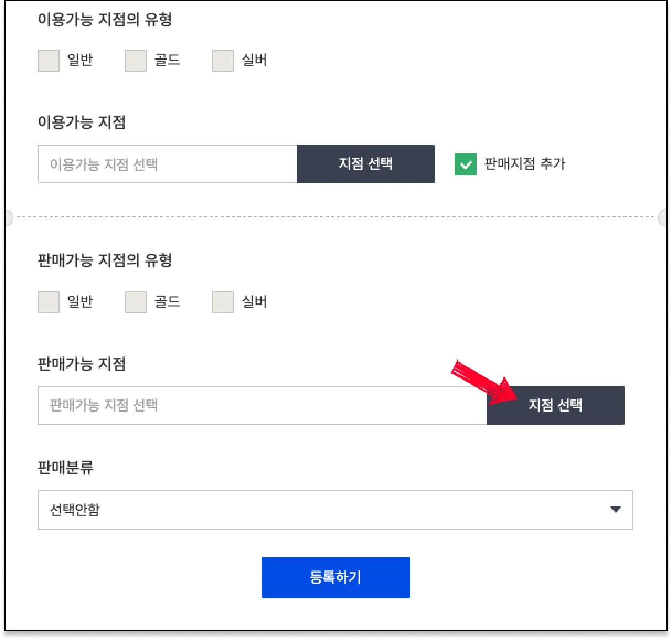Click the 이용가능 지점 heading above the input
The image size is (672, 640).
click(x=82, y=122)
